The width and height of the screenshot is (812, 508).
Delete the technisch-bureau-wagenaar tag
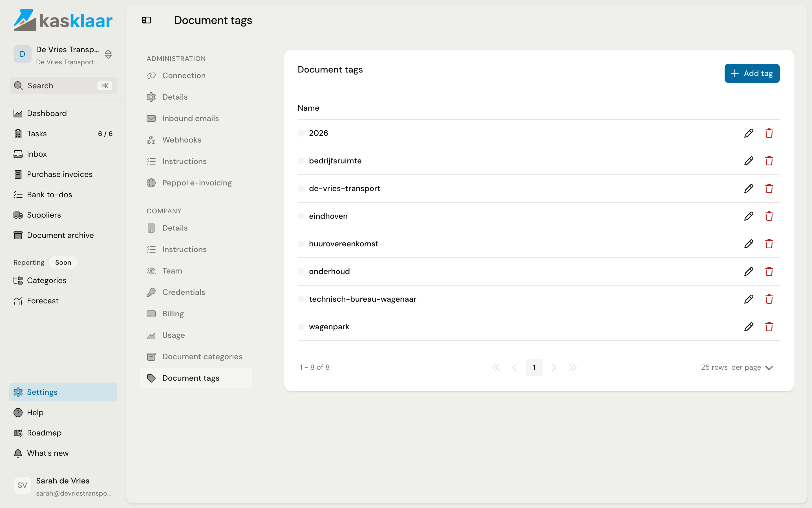[769, 299]
